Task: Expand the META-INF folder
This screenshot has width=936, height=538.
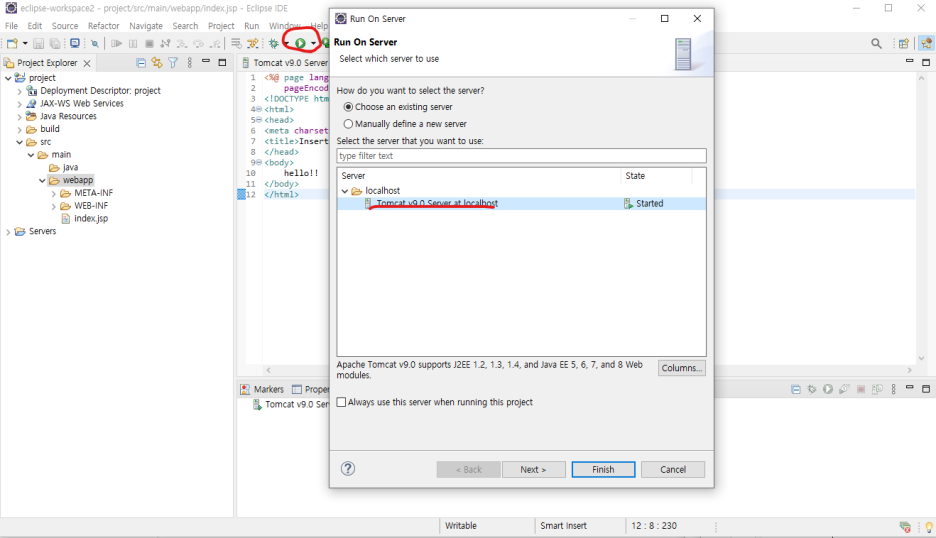Action: tap(53, 193)
